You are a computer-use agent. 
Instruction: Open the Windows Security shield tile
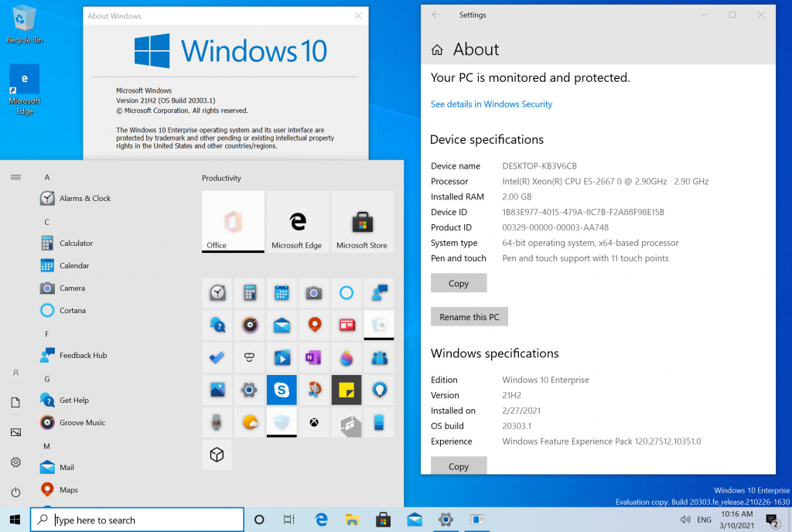pyautogui.click(x=282, y=422)
